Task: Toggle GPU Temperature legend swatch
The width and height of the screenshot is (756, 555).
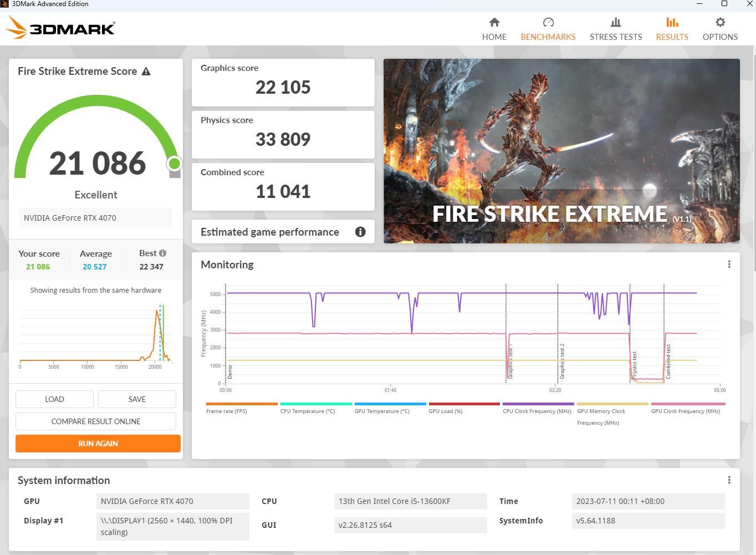Action: click(390, 404)
